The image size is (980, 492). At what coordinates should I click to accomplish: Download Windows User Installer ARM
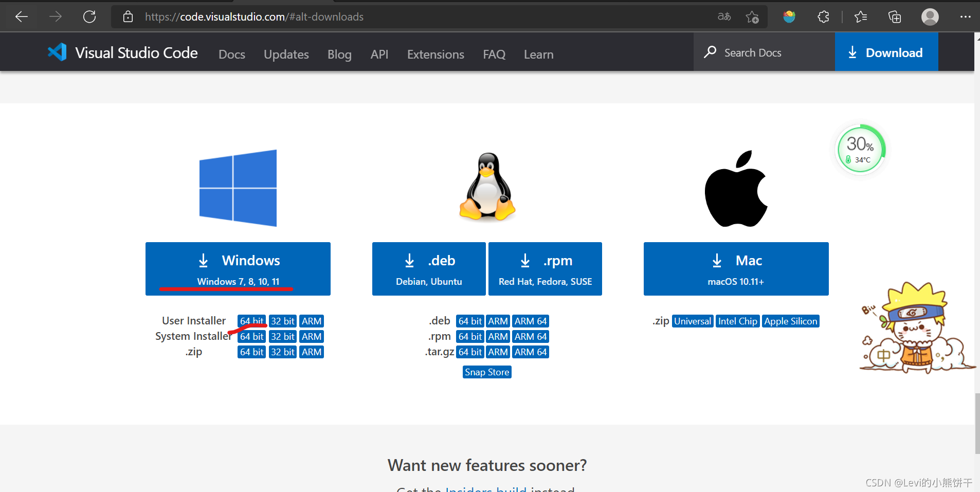pos(312,321)
